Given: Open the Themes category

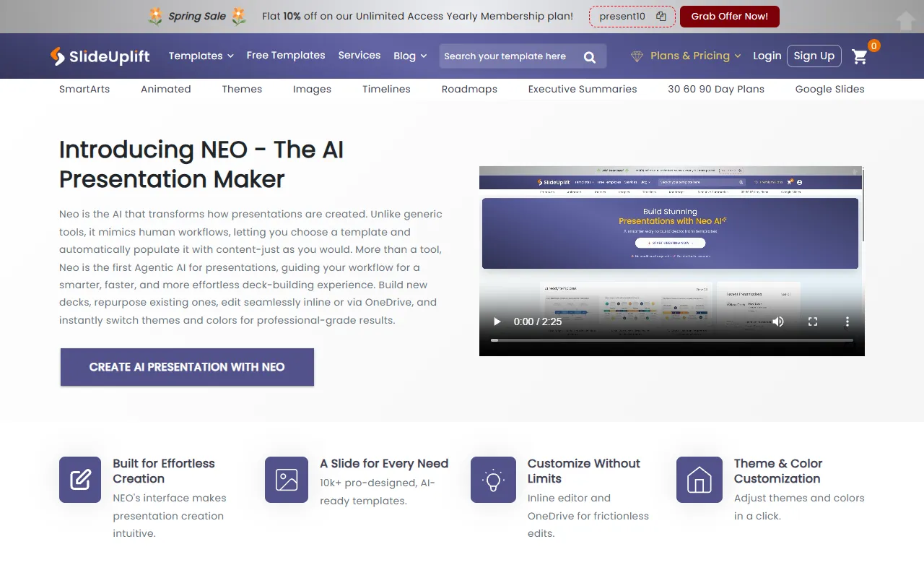Looking at the screenshot, I should [242, 89].
